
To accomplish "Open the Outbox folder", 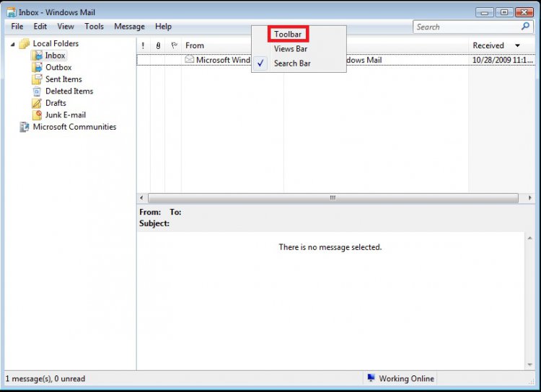I will pos(58,67).
